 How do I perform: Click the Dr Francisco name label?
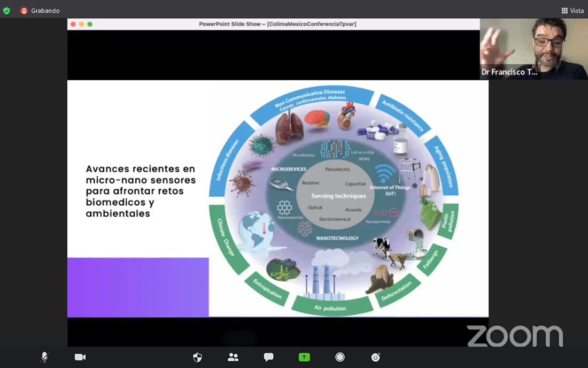(509, 72)
